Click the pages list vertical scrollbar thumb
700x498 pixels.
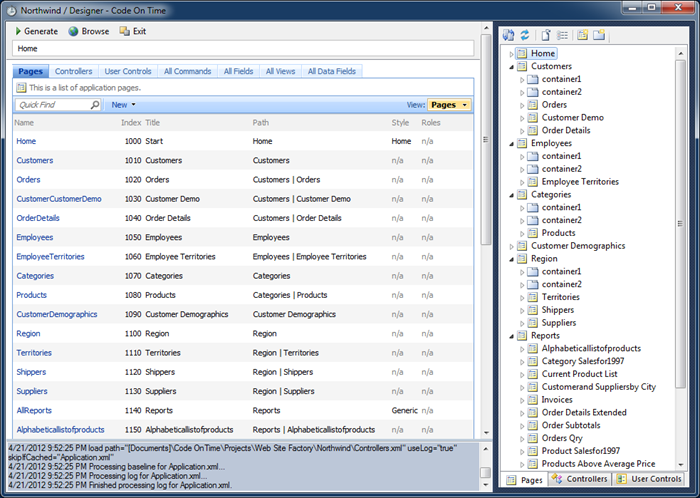click(x=486, y=139)
